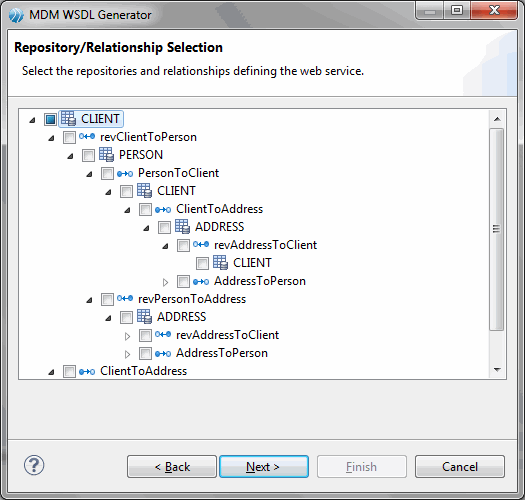This screenshot has width=525, height=500.
Task: Click the PERSON repository table icon
Action: tap(106, 155)
